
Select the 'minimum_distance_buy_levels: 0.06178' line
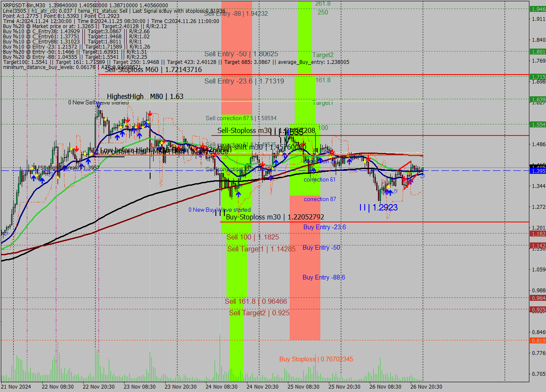coord(72,67)
